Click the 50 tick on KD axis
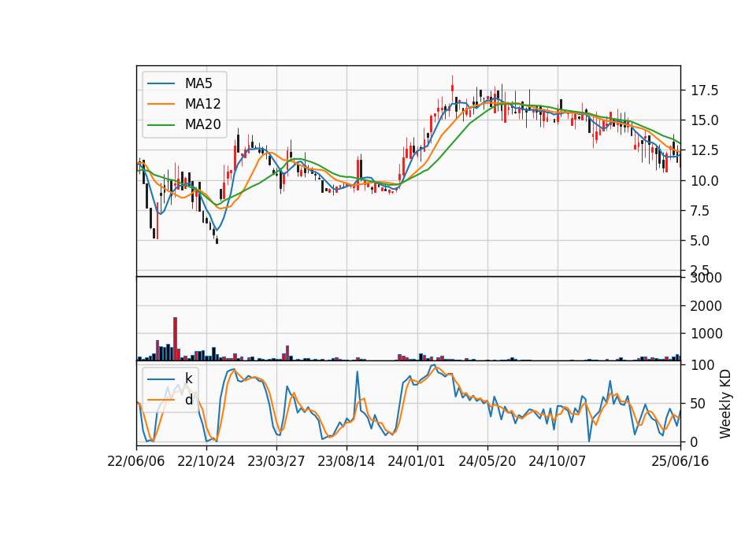 [x=698, y=403]
